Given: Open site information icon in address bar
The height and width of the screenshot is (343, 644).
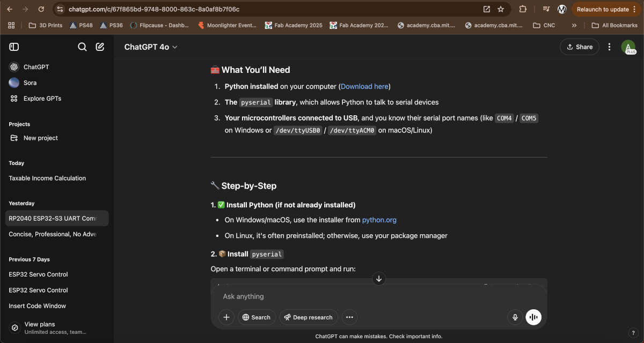Looking at the screenshot, I should tap(60, 9).
